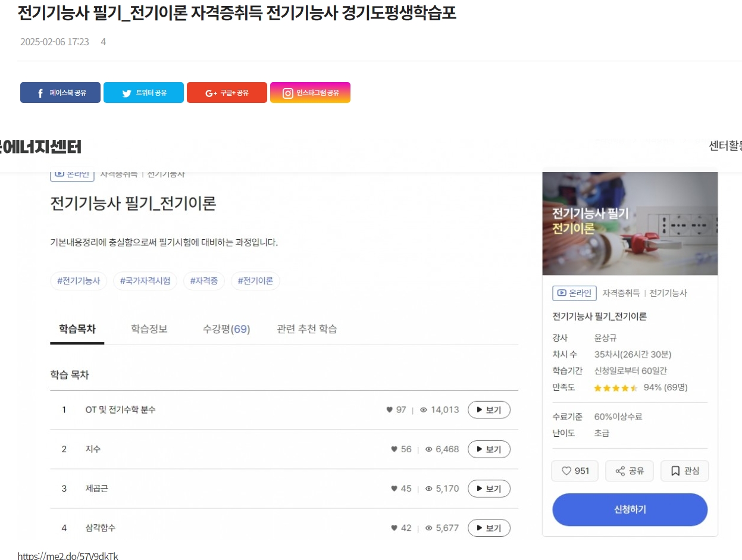Screen dimensions: 742x560
Task: Click the Facebook share icon
Action: (x=40, y=93)
